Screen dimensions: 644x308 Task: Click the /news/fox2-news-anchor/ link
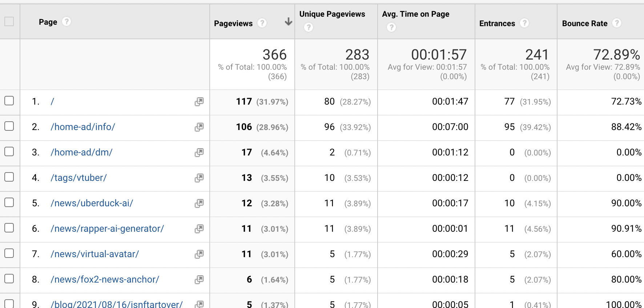click(105, 280)
